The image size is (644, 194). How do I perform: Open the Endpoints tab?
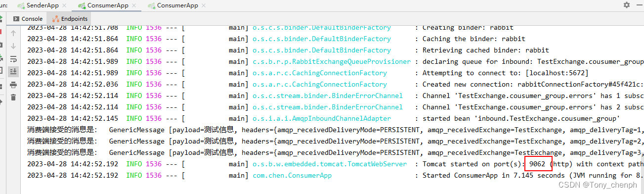tap(70, 19)
